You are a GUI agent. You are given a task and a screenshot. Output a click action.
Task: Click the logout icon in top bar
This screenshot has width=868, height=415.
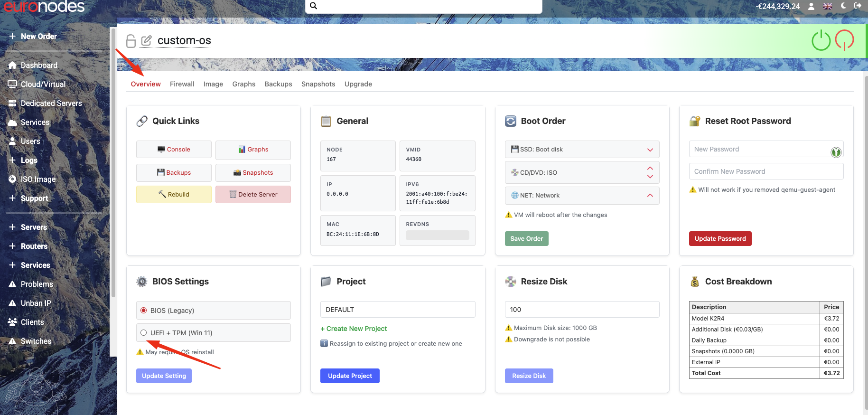tap(858, 6)
